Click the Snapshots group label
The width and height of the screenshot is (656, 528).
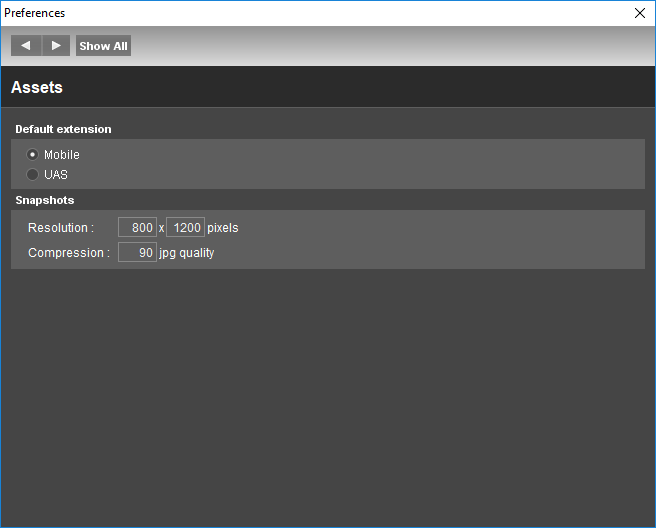[x=45, y=200]
